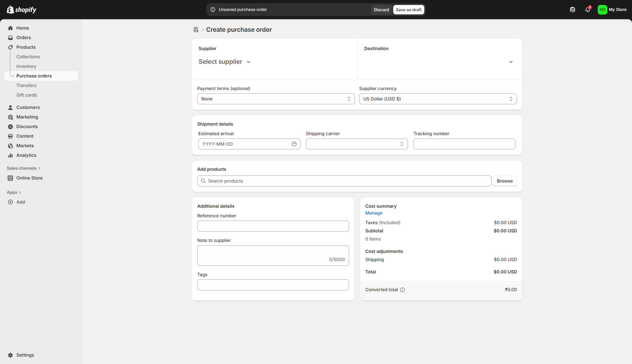Viewport: 632px width, 364px height.
Task: Open Gift cards from the sidebar
Action: coord(27,95)
